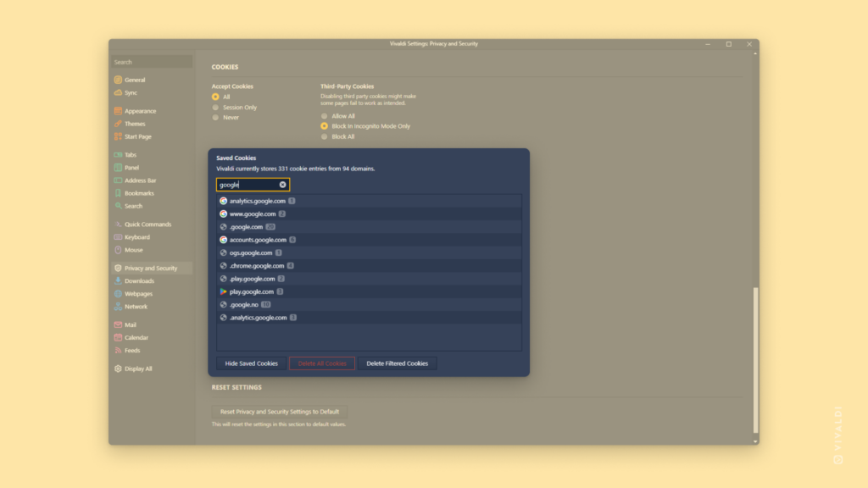
Task: Open the Mouse settings icon
Action: coord(118,250)
